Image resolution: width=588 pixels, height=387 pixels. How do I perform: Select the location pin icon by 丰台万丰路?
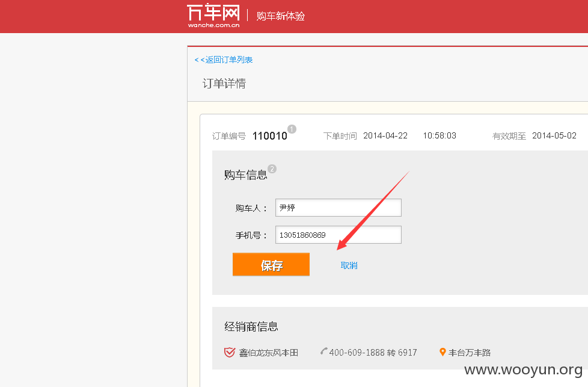pos(443,352)
